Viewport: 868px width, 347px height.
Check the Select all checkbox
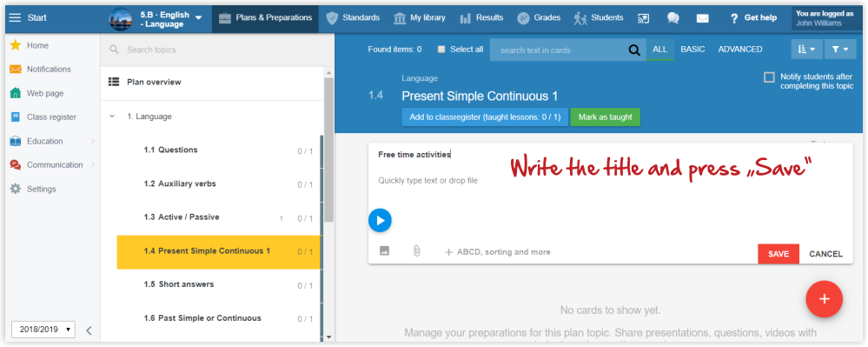pos(441,50)
